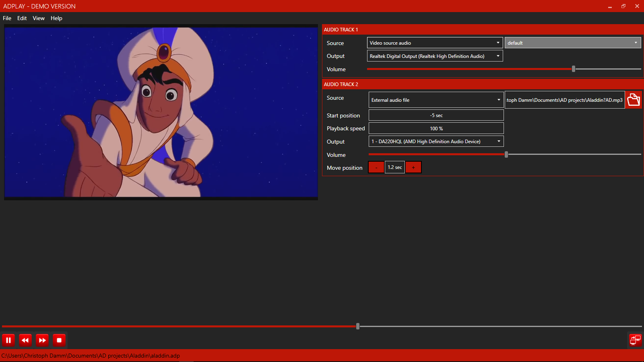Toggle second screen display icon
644x362 pixels.
(x=636, y=340)
